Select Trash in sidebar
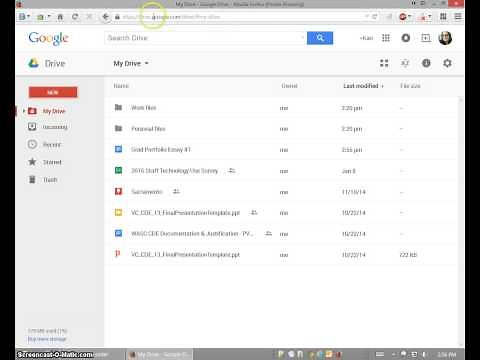Viewport: 480px width, 360px height. 50,180
